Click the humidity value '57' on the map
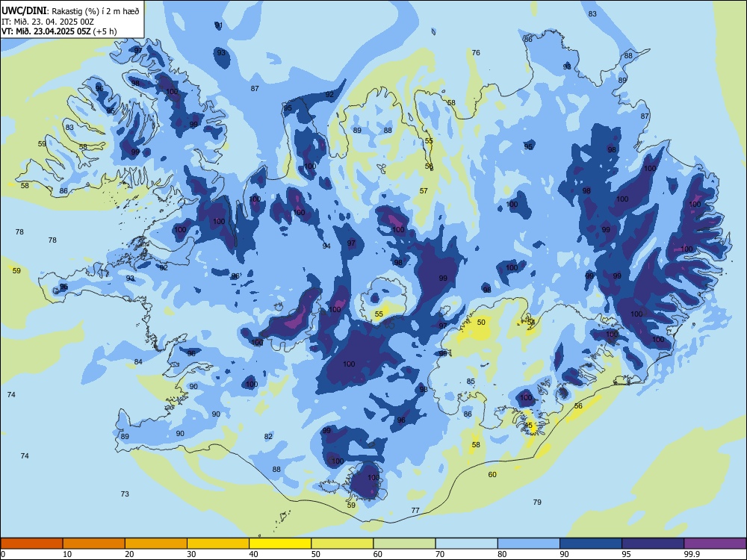747x560 pixels. (424, 191)
